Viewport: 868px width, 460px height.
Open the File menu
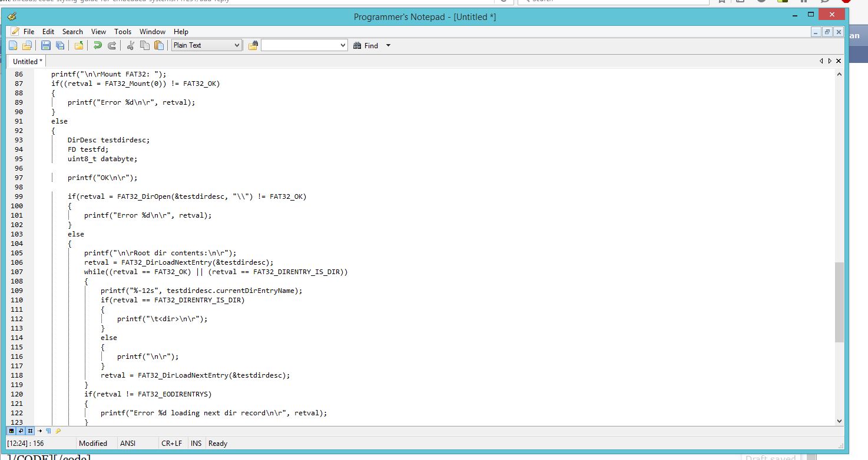point(29,32)
